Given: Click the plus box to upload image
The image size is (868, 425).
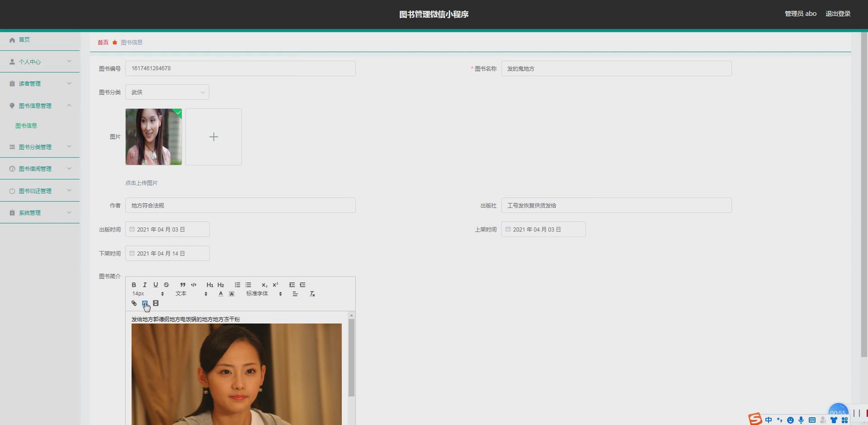Looking at the screenshot, I should [213, 137].
